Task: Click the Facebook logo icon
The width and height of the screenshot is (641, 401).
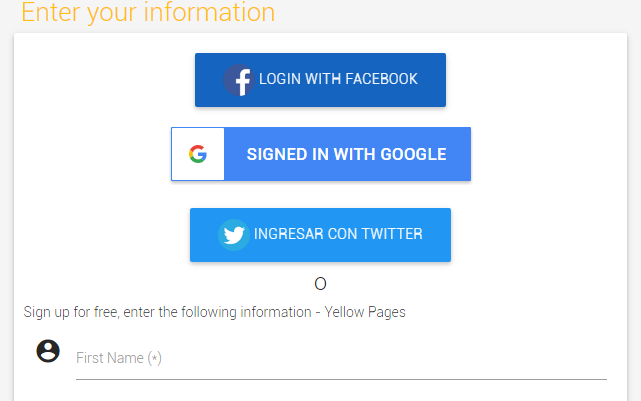Action: [x=238, y=80]
